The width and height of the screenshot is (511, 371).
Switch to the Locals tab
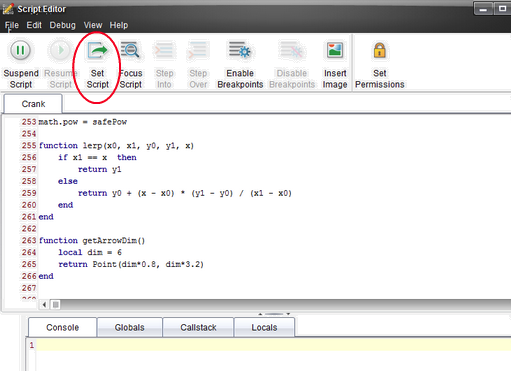[264, 328]
